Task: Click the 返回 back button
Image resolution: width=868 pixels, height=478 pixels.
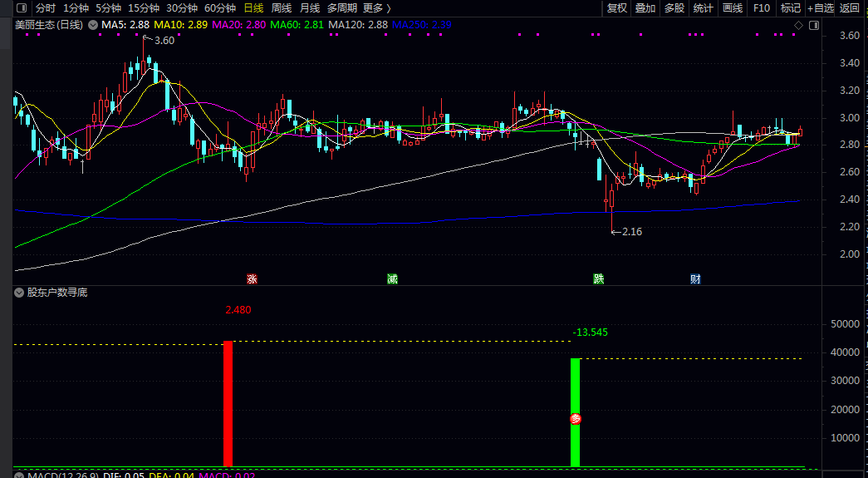Action: click(850, 7)
